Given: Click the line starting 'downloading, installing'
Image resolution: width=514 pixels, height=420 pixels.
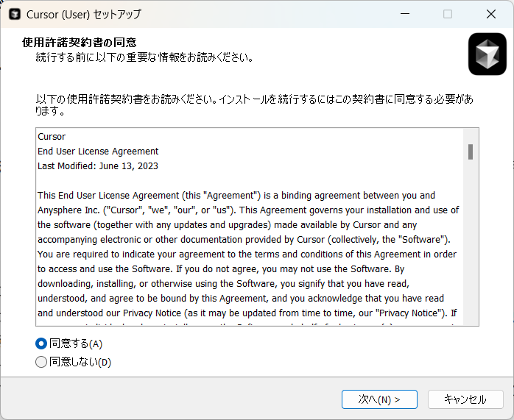Looking at the screenshot, I should click(x=223, y=284).
